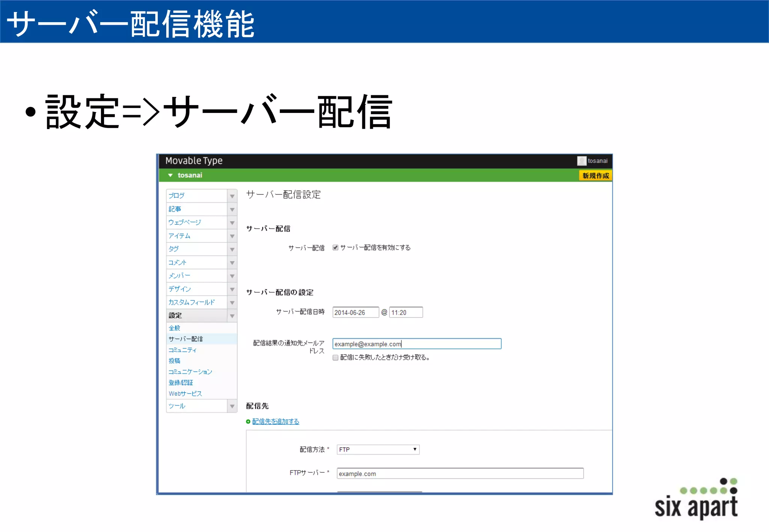Open the メンバー sidebar menu
Image resolution: width=769 pixels, height=532 pixels.
(197, 276)
